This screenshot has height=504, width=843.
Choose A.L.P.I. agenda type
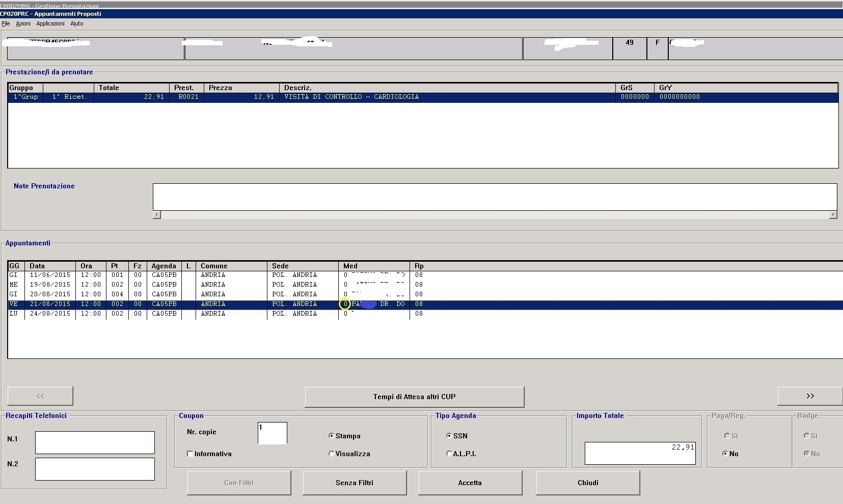pyautogui.click(x=449, y=454)
